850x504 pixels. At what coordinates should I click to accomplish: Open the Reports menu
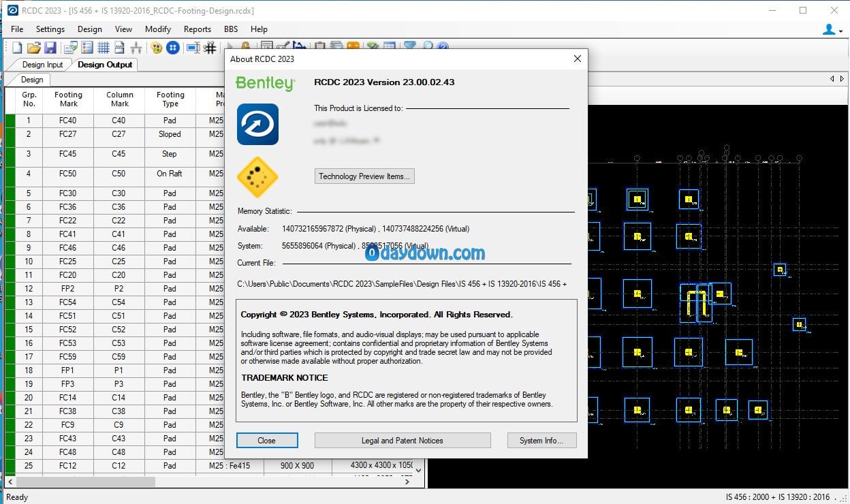click(x=198, y=29)
